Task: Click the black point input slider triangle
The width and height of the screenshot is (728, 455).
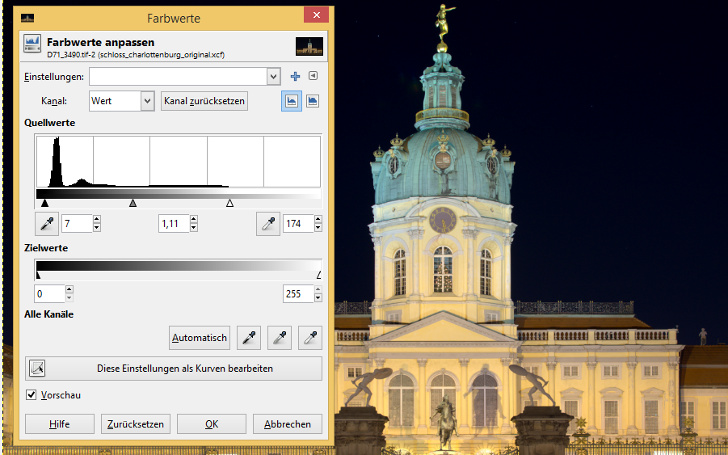Action: tap(45, 203)
